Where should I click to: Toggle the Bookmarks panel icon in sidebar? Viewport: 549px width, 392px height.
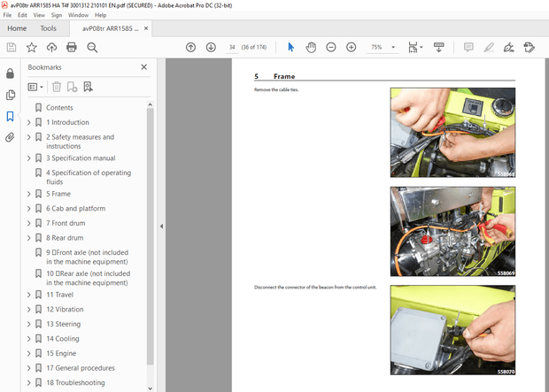pos(10,116)
